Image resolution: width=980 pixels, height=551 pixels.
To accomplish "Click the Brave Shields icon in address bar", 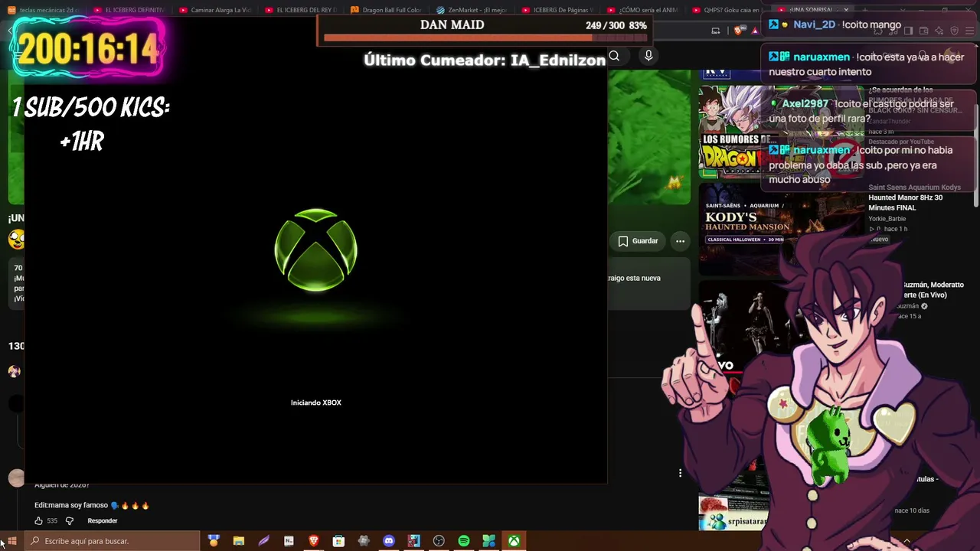I will [738, 31].
